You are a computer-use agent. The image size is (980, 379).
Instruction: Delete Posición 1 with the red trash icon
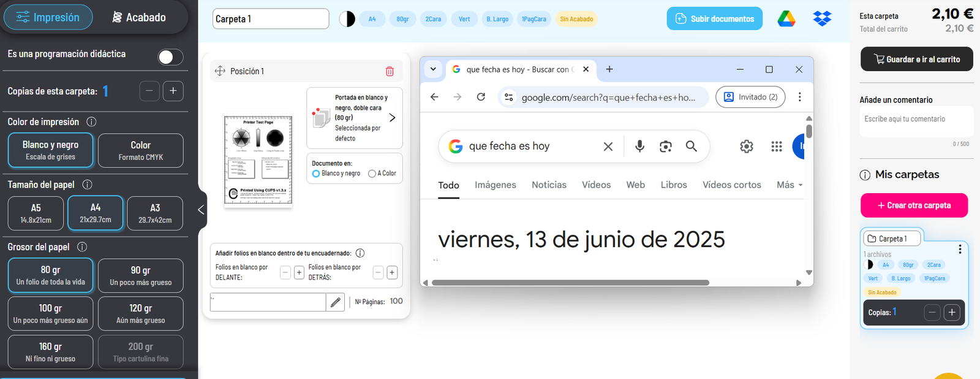(x=390, y=71)
